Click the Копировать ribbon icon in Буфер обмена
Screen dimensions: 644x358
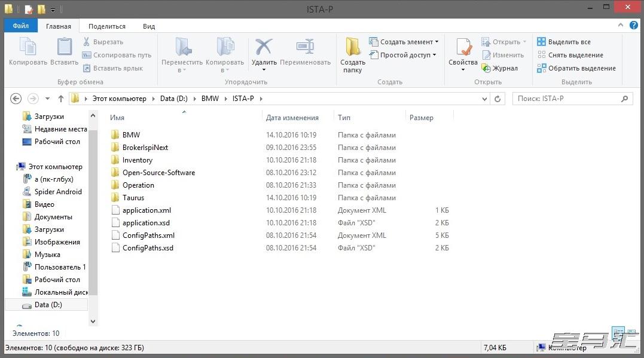pyautogui.click(x=28, y=47)
